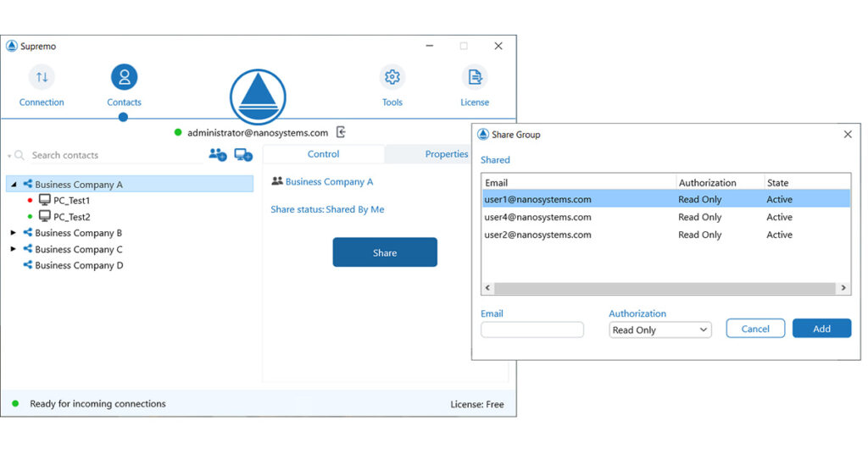Open the Tools gear icon
Screen dimensions: 868x454
(392, 78)
